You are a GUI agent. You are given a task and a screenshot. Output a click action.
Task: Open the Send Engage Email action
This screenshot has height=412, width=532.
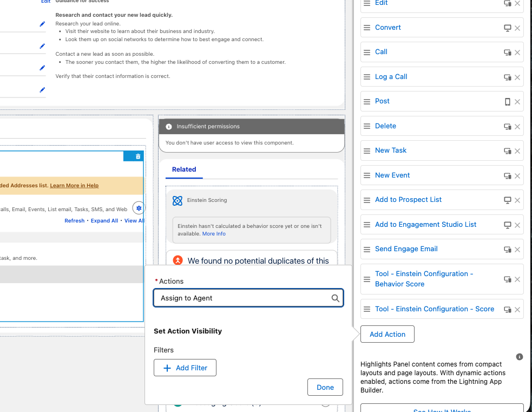pos(406,249)
